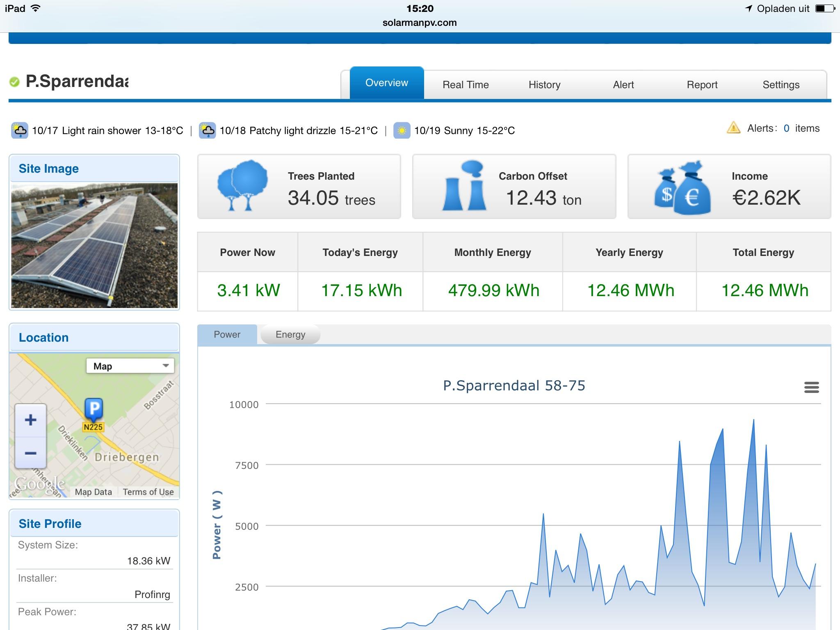Click the 12.43 ton carbon value
The image size is (840, 630).
pyautogui.click(x=543, y=198)
